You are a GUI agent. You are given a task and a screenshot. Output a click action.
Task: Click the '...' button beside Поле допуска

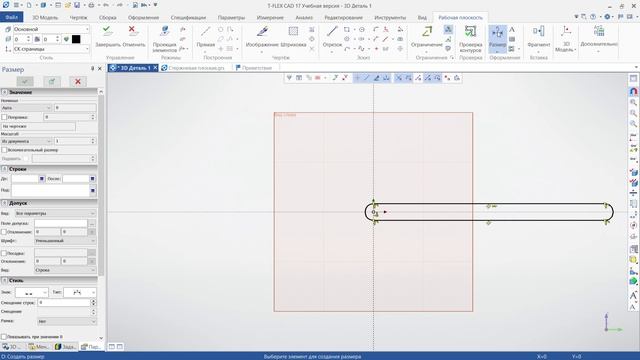92,223
